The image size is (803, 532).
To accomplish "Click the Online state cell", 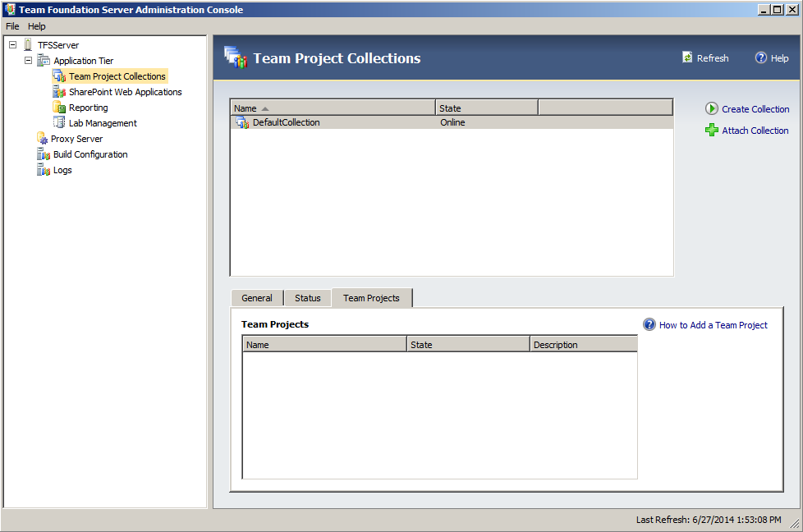I will [x=452, y=122].
